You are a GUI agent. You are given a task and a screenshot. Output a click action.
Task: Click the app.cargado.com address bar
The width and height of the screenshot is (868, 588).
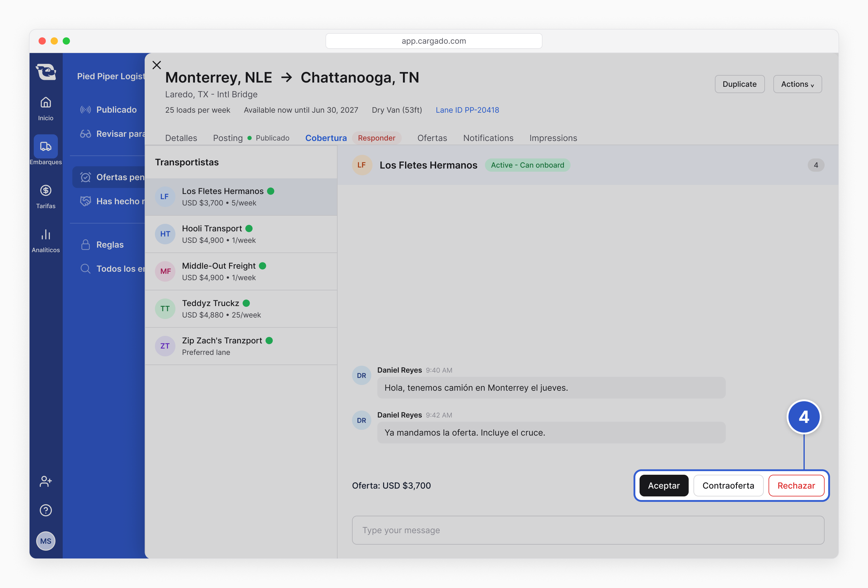tap(434, 41)
